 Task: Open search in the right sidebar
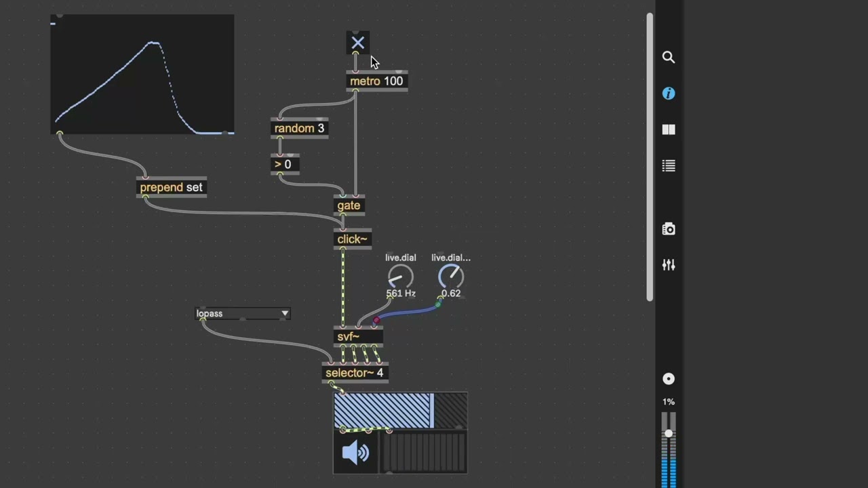click(669, 58)
